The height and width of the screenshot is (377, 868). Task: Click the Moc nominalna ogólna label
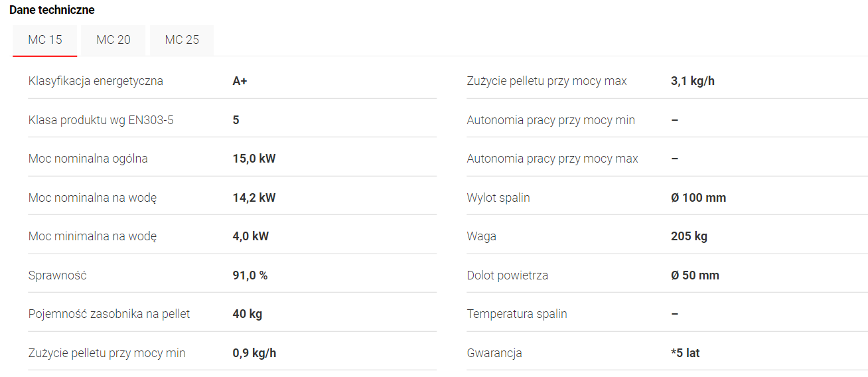point(88,159)
